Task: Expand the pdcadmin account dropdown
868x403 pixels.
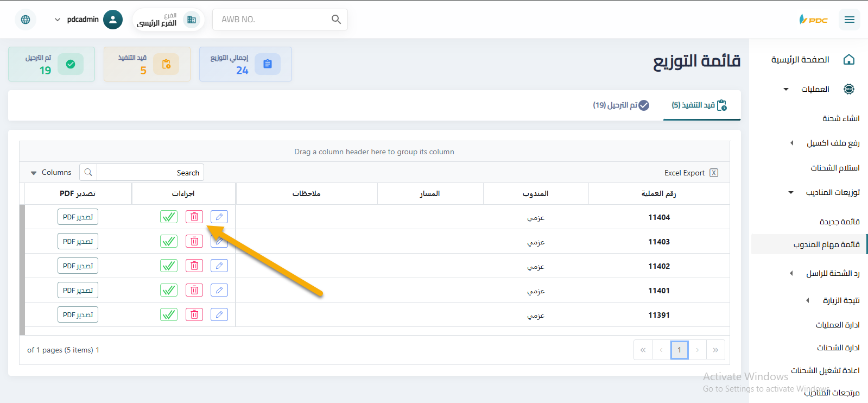Action: [x=58, y=20]
